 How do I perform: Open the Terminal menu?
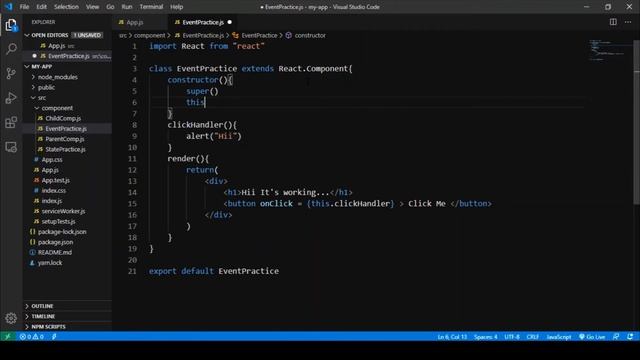(151, 7)
